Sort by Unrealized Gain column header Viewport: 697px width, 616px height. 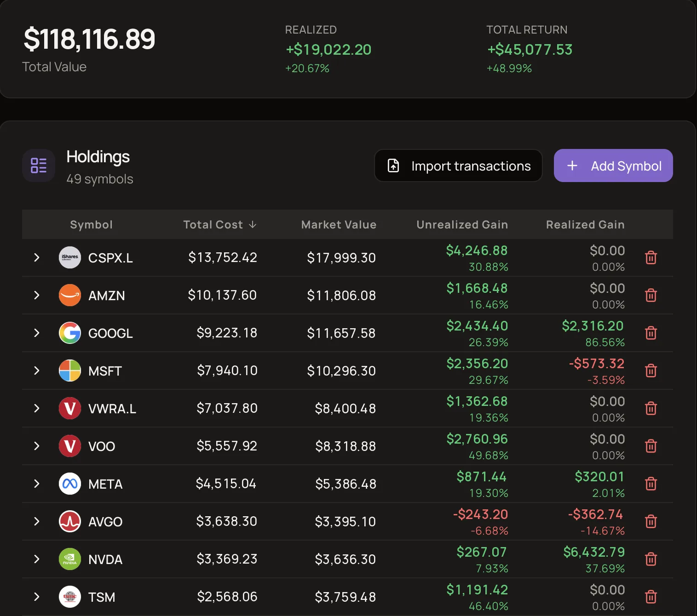coord(462,225)
